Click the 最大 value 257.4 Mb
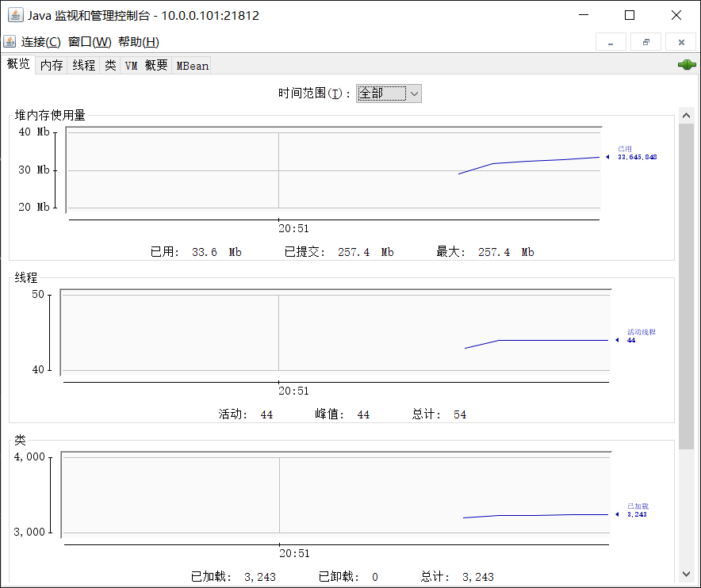This screenshot has height=588, width=701. coord(506,252)
